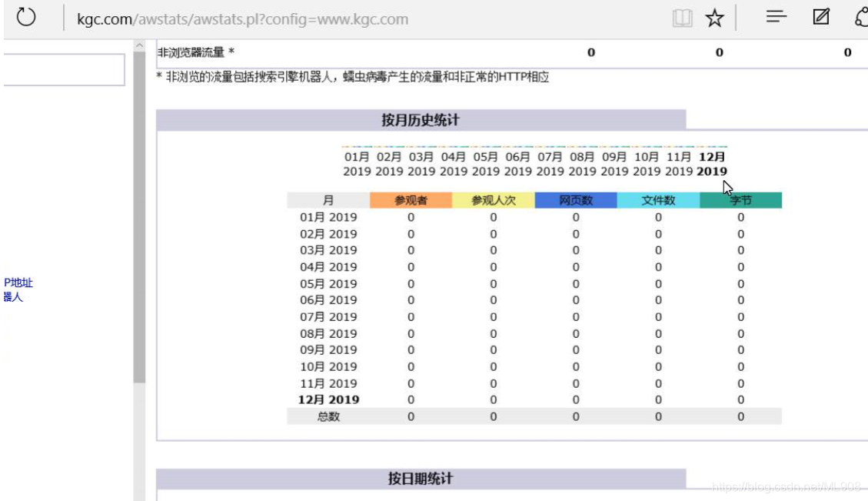Image resolution: width=868 pixels, height=501 pixels.
Task: Select the 10月 2019 chart label
Action: click(x=647, y=164)
